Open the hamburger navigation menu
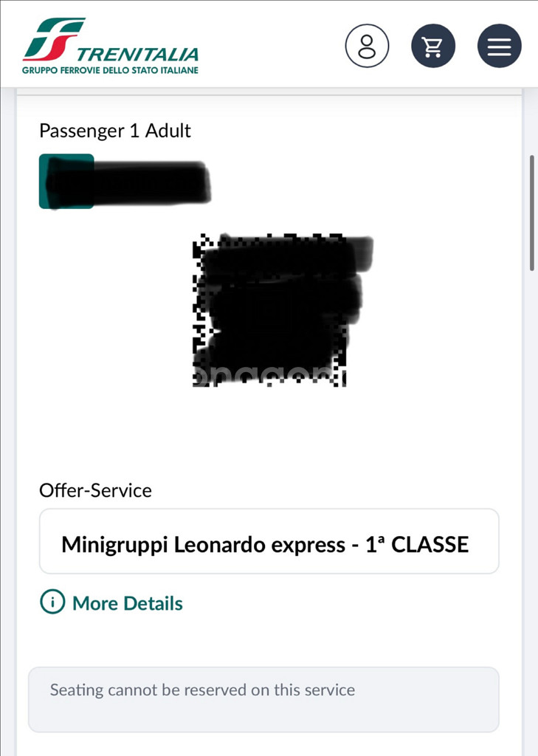The image size is (538, 756). pos(500,46)
